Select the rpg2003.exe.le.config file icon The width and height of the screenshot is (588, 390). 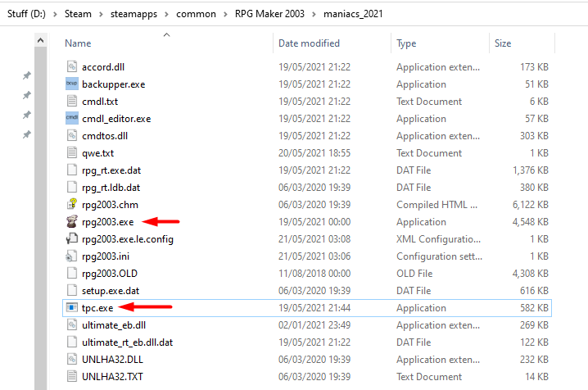[x=71, y=239]
